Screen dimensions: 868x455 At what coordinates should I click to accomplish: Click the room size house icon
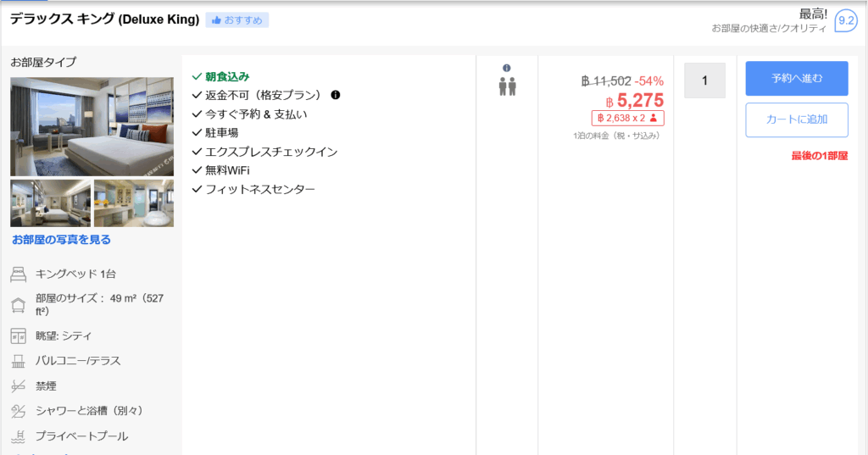18,305
